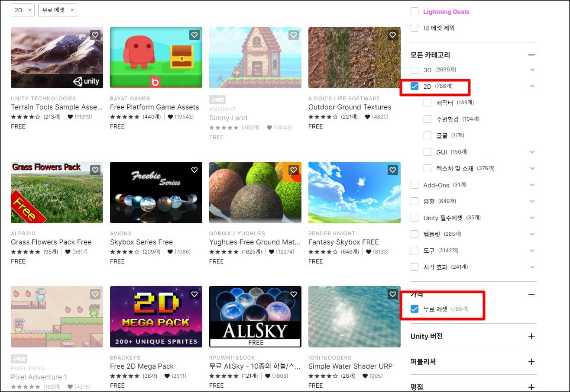Uncheck the 무료 에셋 price filter
This screenshot has width=570, height=392.
point(415,308)
